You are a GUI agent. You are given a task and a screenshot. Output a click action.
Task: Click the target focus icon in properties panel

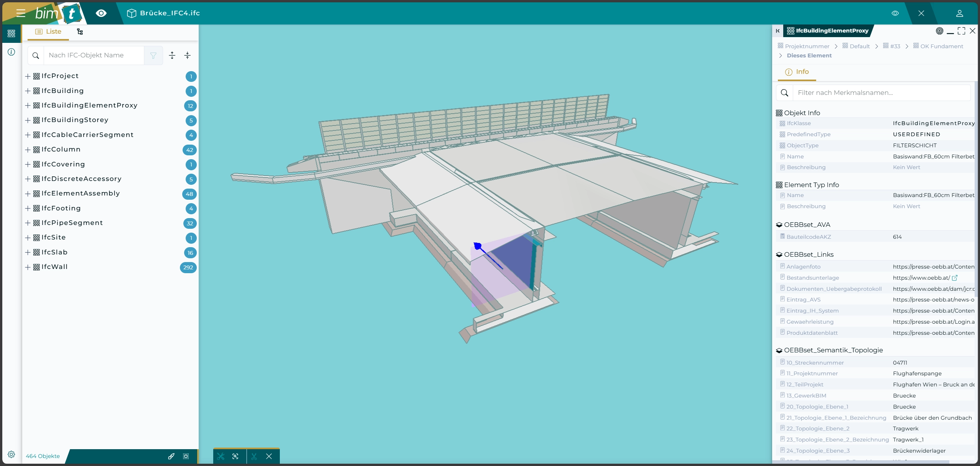(939, 31)
